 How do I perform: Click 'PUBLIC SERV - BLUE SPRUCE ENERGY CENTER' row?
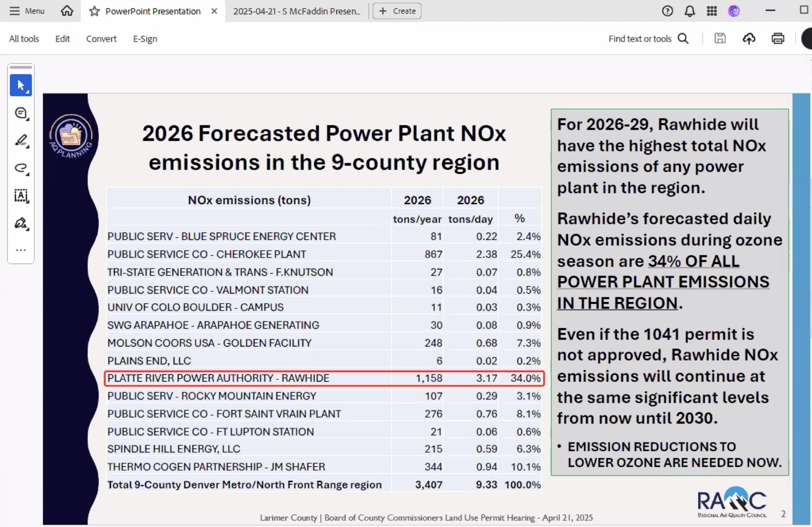click(324, 236)
